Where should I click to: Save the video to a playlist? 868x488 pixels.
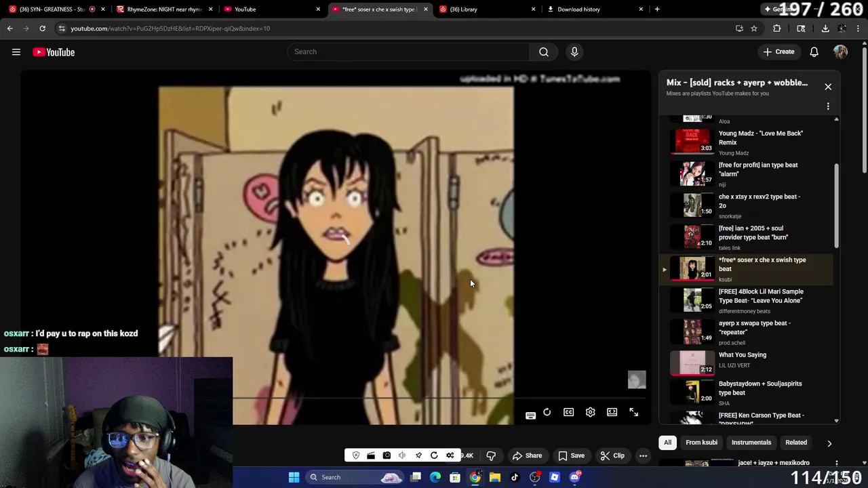(x=571, y=455)
